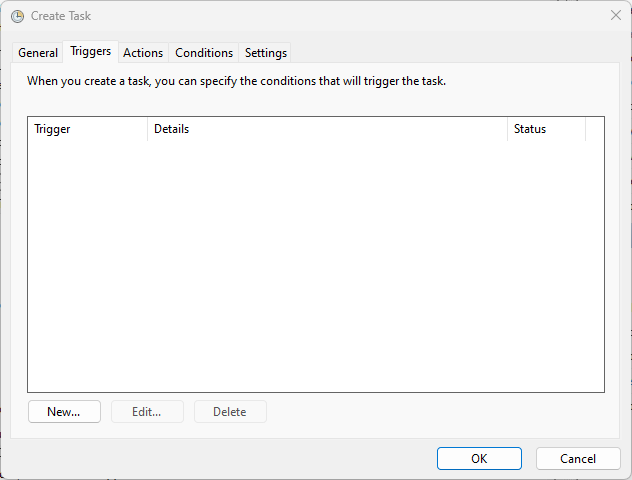
Task: Add a trigger with the New... button
Action: 64,411
